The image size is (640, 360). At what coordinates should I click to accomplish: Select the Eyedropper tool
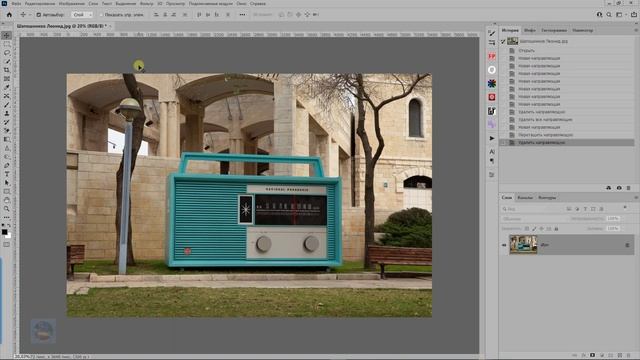(7, 87)
